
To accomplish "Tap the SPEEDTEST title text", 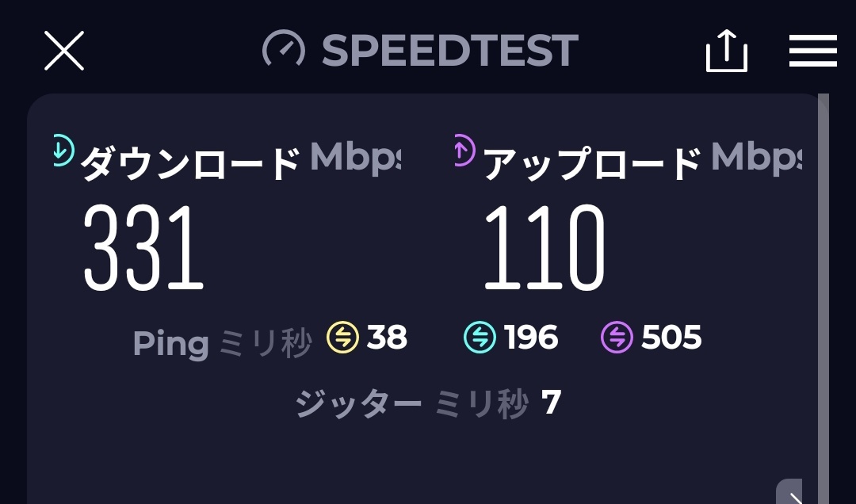I will point(449,51).
